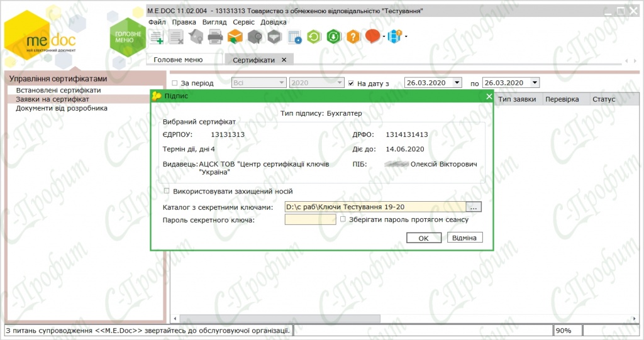Open the Правка menu

[x=184, y=22]
